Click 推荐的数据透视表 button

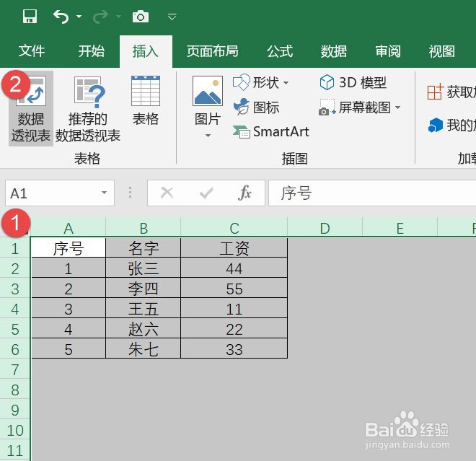[88, 109]
